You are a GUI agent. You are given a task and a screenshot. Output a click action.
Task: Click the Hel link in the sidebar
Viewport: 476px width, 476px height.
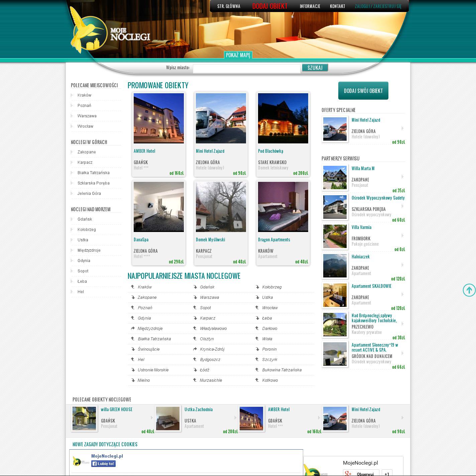(x=81, y=292)
